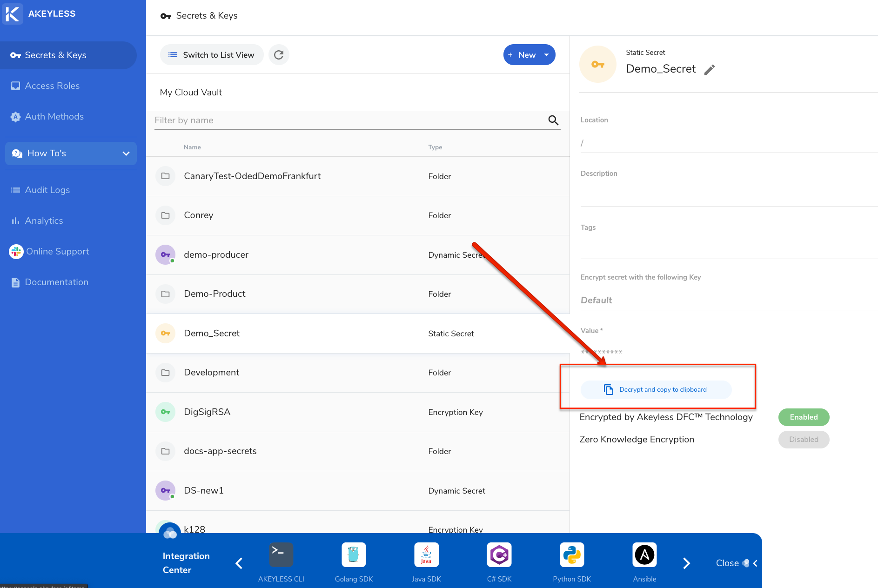The height and width of the screenshot is (588, 878).
Task: Open the Ansible integration
Action: (x=644, y=562)
